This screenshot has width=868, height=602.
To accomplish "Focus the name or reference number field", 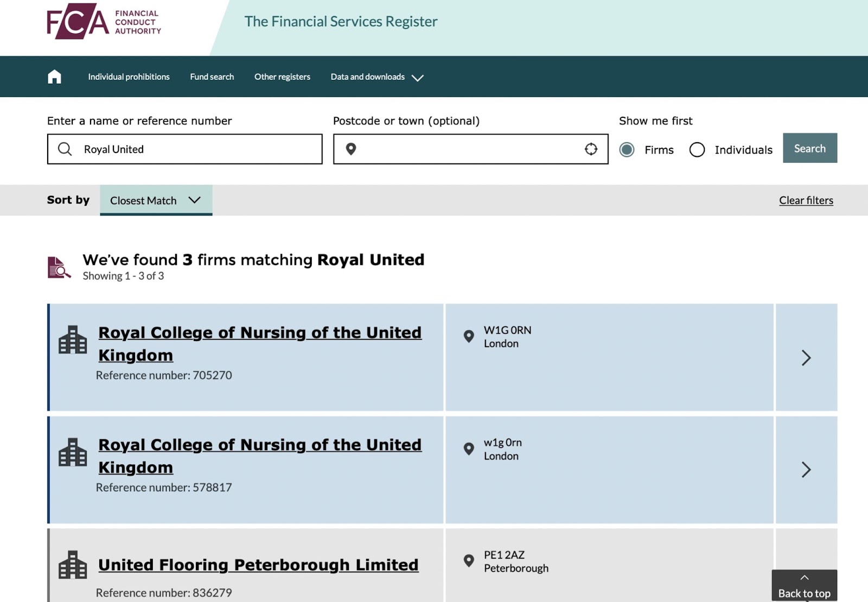I will pos(184,149).
